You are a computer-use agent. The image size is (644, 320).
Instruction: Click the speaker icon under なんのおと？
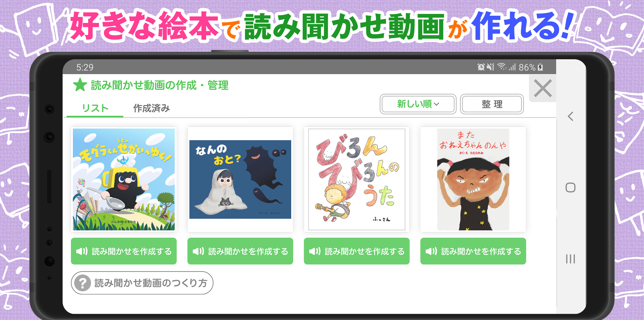(198, 251)
